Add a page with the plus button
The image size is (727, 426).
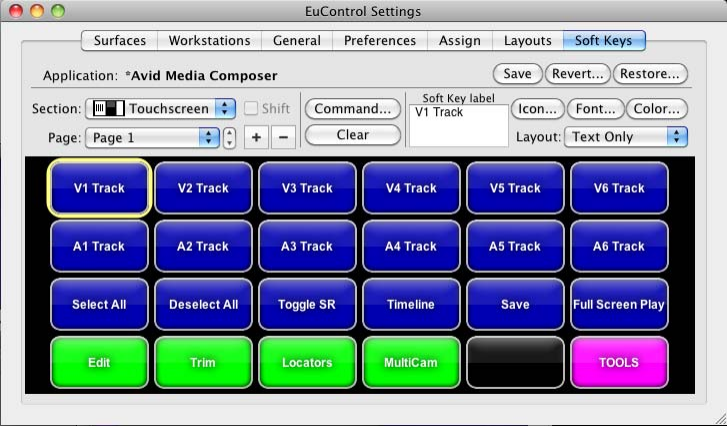pyautogui.click(x=256, y=137)
